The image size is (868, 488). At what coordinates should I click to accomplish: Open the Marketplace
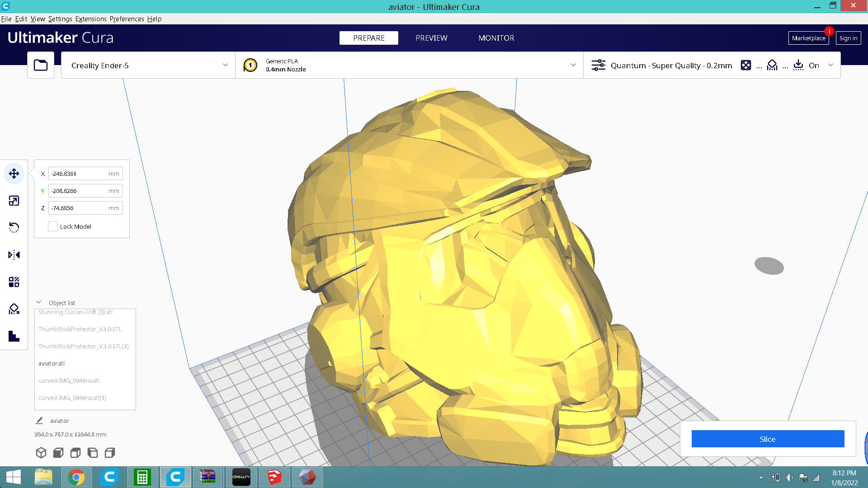click(x=808, y=38)
